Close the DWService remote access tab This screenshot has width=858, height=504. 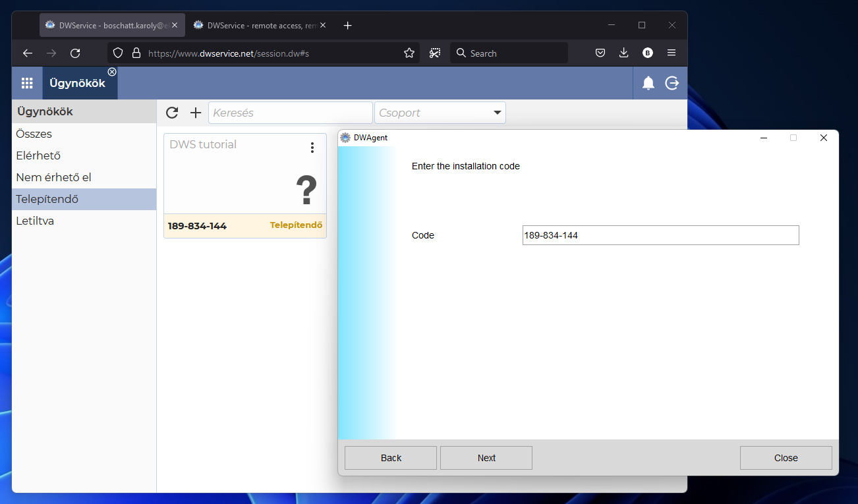(323, 25)
